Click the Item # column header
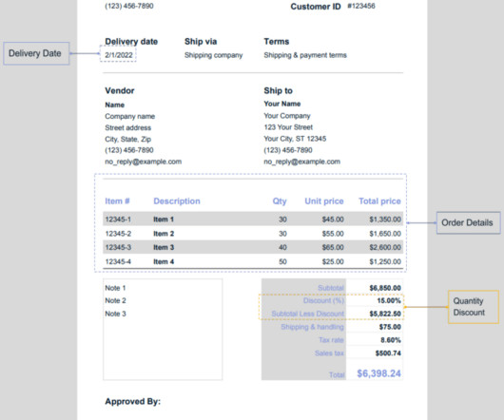This screenshot has width=504, height=420. (117, 201)
